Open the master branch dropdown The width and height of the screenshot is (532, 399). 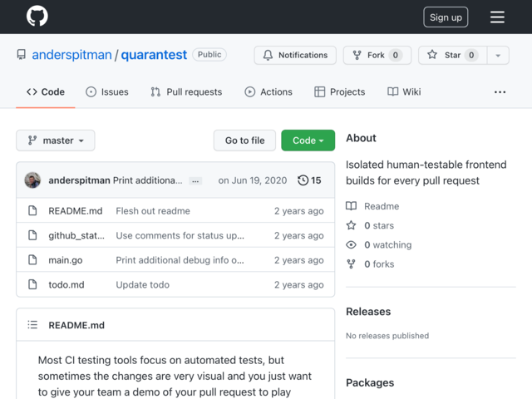point(56,140)
